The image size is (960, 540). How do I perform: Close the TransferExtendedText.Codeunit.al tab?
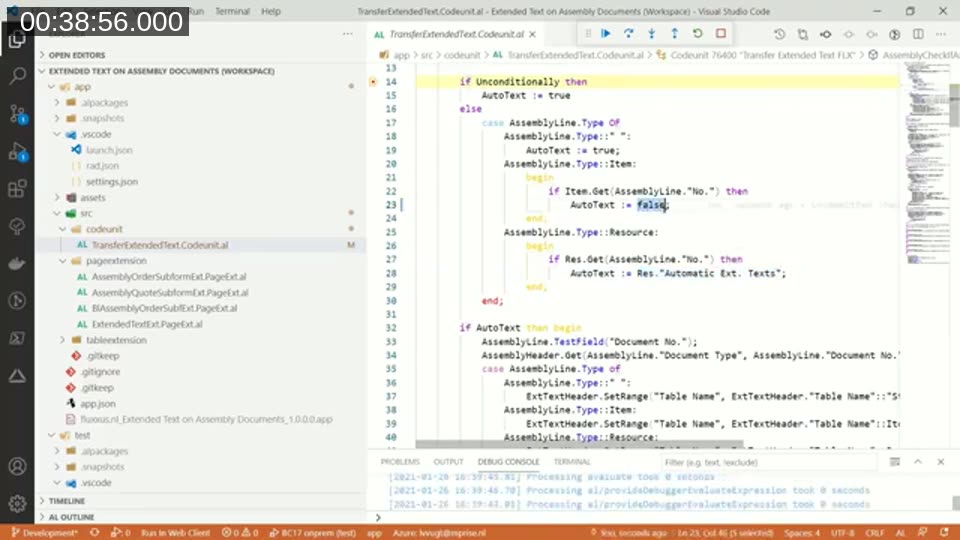[533, 34]
